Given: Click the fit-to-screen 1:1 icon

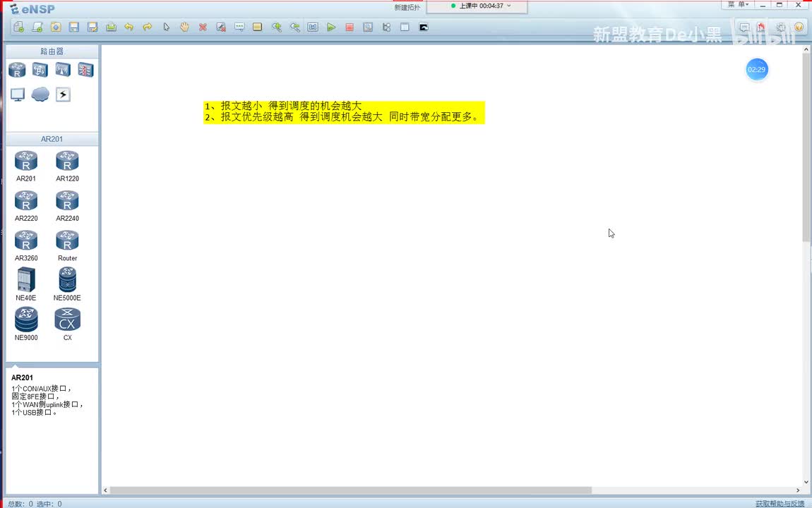Looking at the screenshot, I should (313, 27).
